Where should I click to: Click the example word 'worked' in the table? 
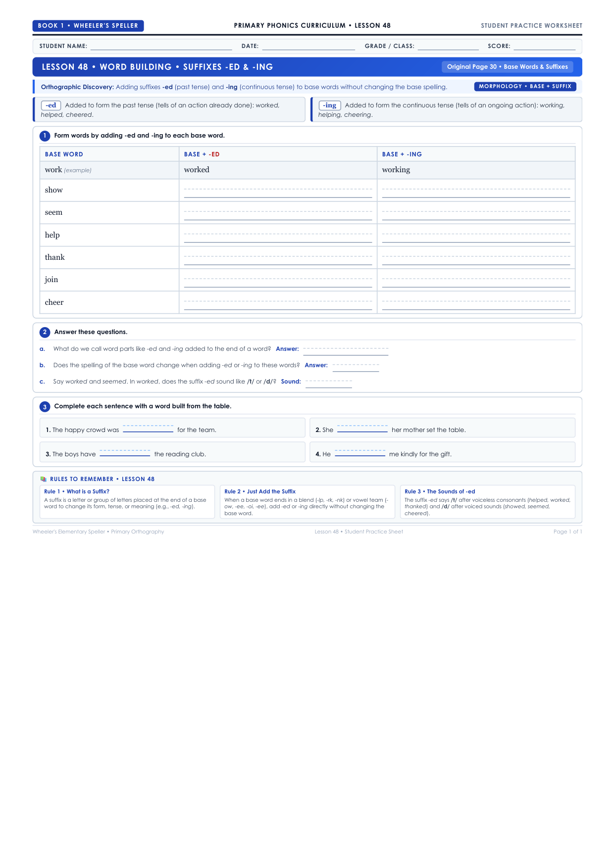pos(197,170)
